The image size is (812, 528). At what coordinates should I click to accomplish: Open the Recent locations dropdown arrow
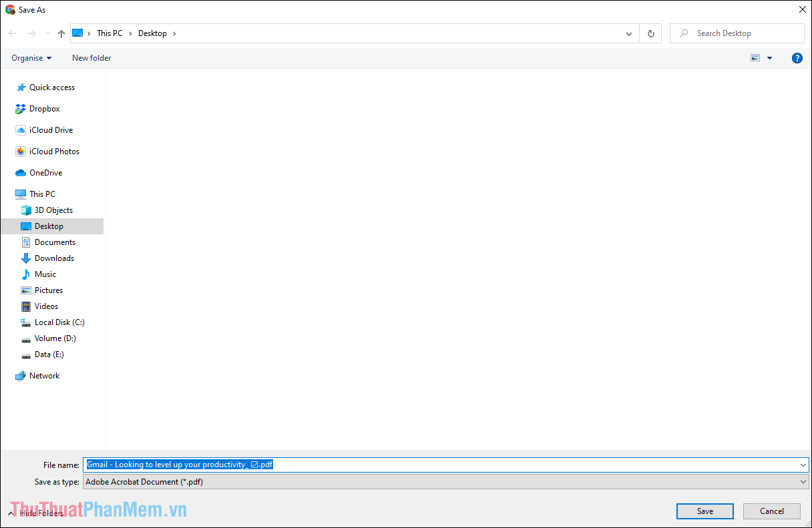(x=47, y=33)
